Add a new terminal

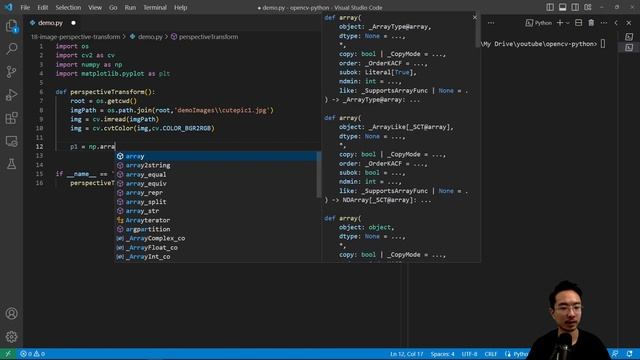pyautogui.click(x=560, y=23)
